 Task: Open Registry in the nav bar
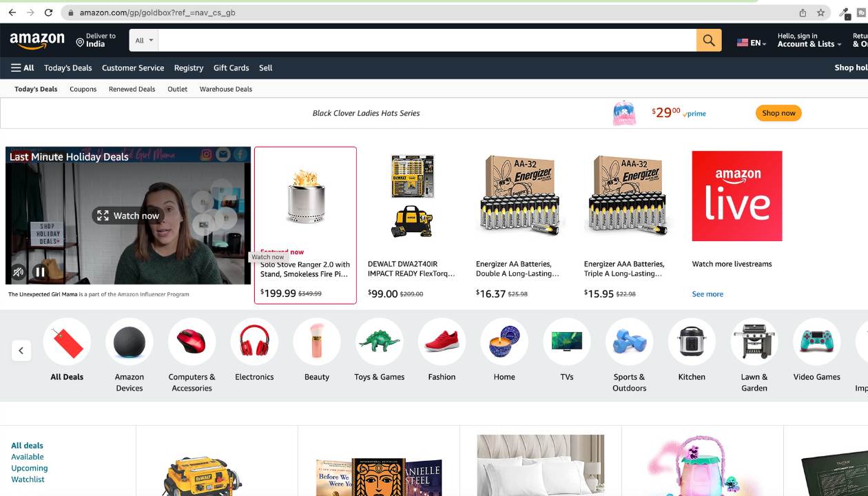click(x=189, y=68)
